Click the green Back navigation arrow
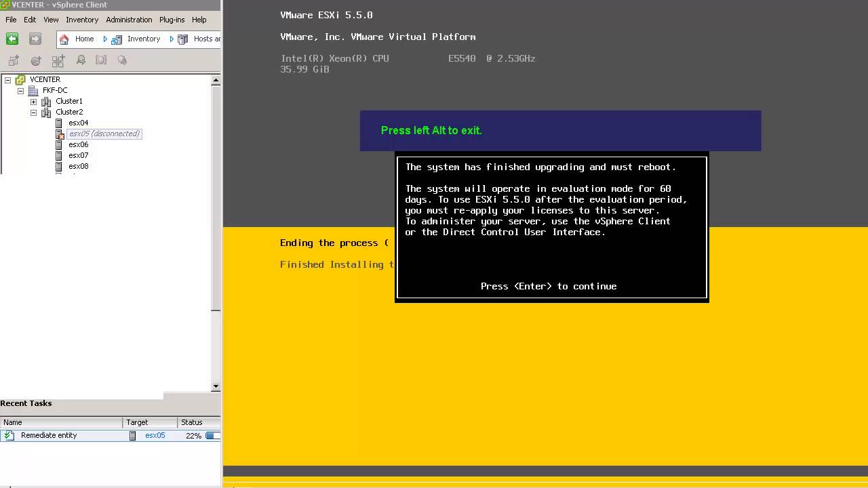The width and height of the screenshot is (868, 488). click(x=12, y=39)
